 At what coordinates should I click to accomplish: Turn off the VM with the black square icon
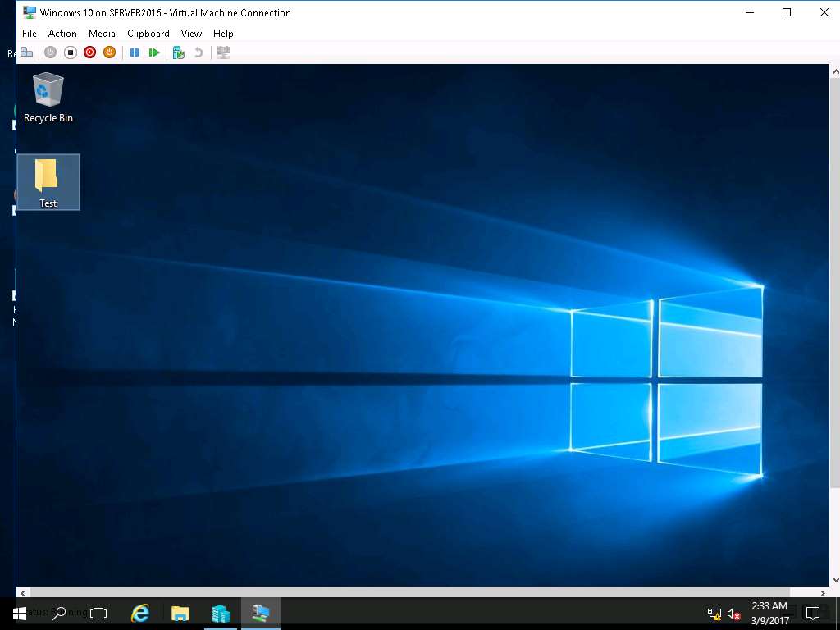[x=71, y=52]
